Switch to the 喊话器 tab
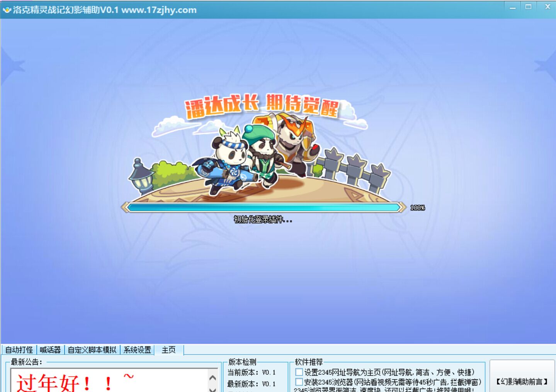Image resolution: width=556 pixels, height=392 pixels. coord(50,350)
